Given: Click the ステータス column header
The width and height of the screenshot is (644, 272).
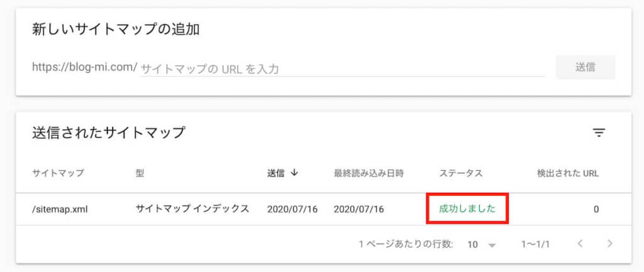Looking at the screenshot, I should pyautogui.click(x=461, y=173).
